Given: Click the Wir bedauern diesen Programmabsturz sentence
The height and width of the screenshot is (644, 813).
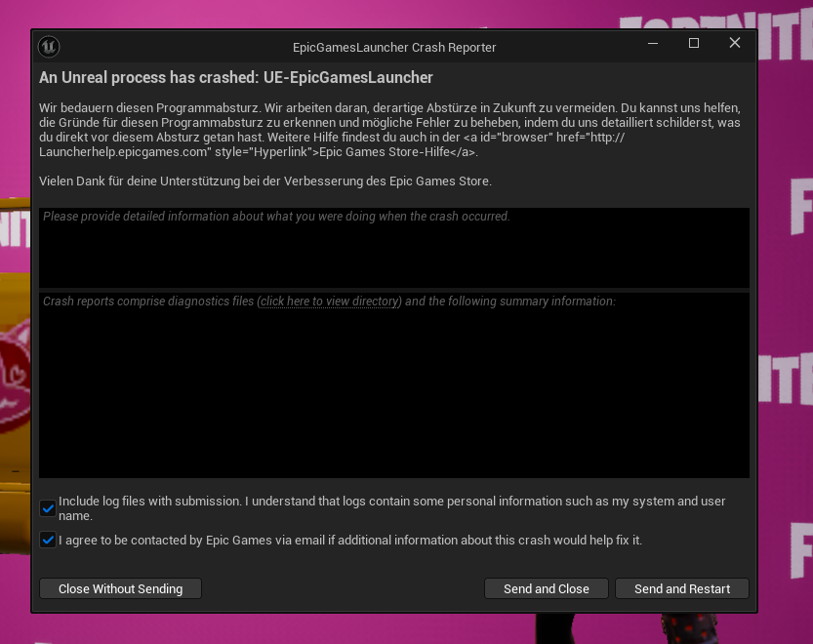Looking at the screenshot, I should click(x=150, y=108).
